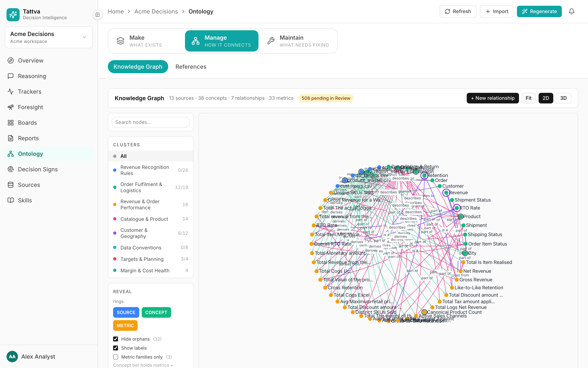Click the Ontology network icon in sidebar
This screenshot has height=368, width=588.
(10, 154)
